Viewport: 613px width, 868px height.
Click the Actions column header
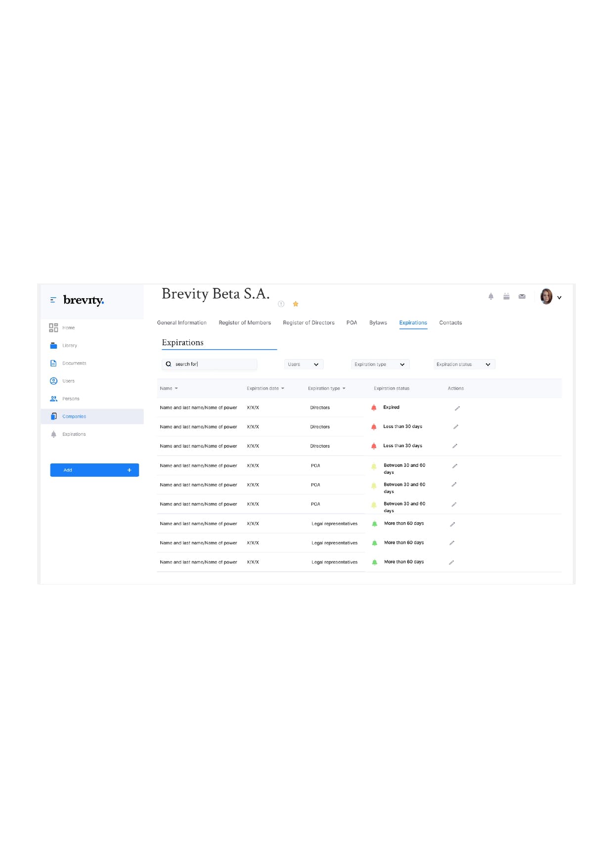[456, 388]
